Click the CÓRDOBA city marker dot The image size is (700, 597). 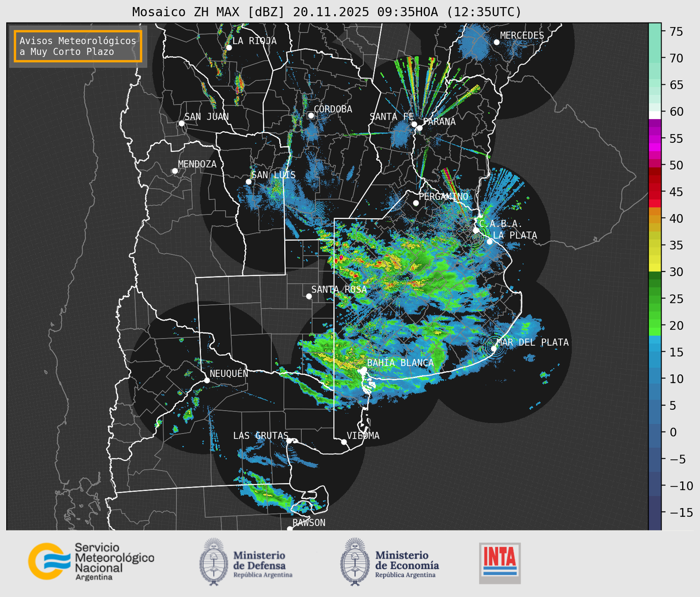pyautogui.click(x=311, y=115)
